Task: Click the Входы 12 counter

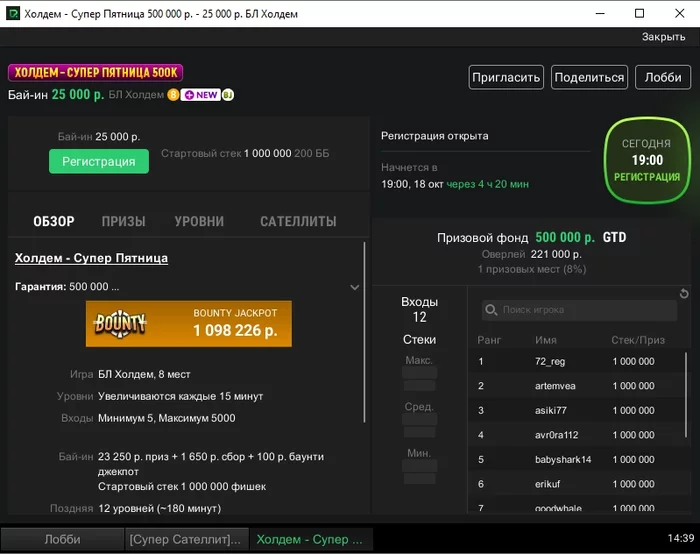Action: (x=420, y=309)
